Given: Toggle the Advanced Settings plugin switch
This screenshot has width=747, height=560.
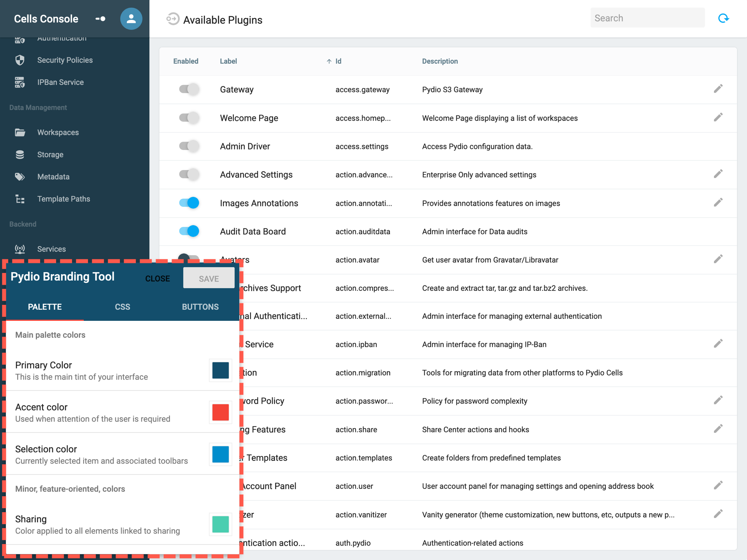Looking at the screenshot, I should click(x=189, y=174).
